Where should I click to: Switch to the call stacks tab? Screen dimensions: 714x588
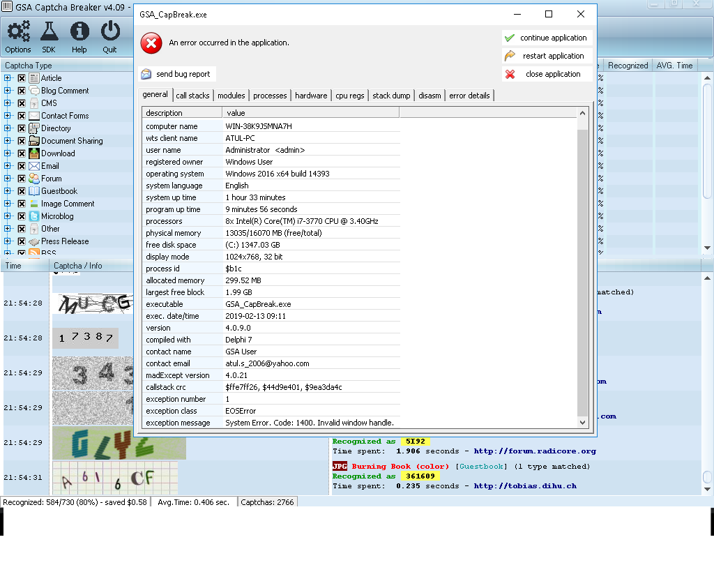point(192,96)
